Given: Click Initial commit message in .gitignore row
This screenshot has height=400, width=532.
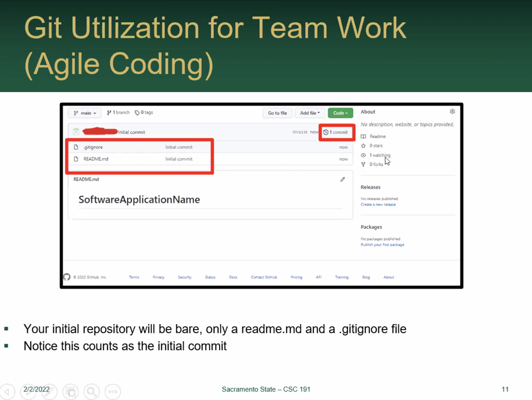Looking at the screenshot, I should click(x=179, y=147).
